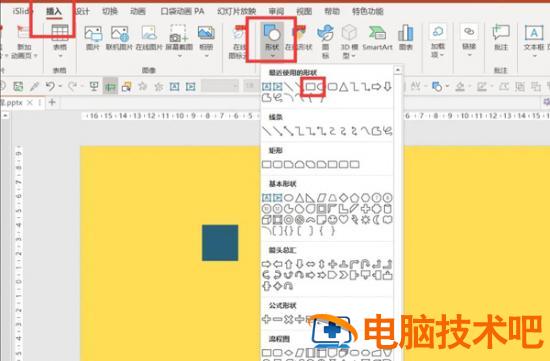Screen dimensions: 550x361
Task: Expand the 形状 shapes dropdown arrow
Action: coord(272,56)
